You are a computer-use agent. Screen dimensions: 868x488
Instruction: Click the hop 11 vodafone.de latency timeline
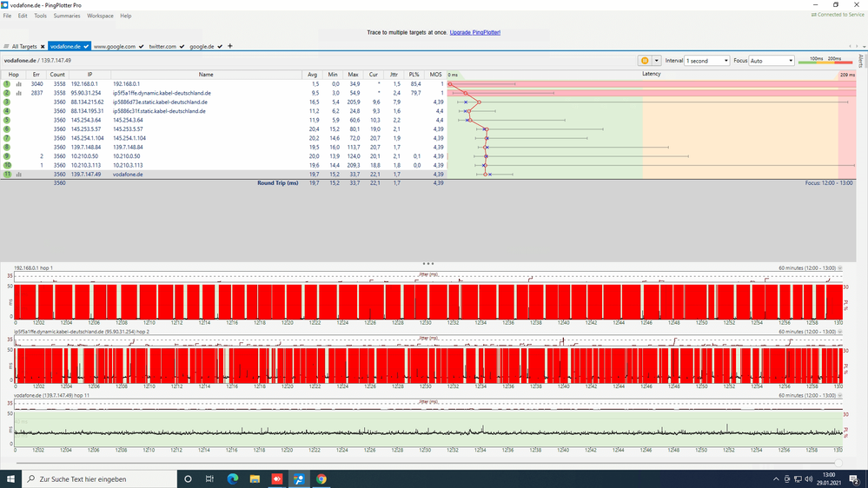(427, 429)
